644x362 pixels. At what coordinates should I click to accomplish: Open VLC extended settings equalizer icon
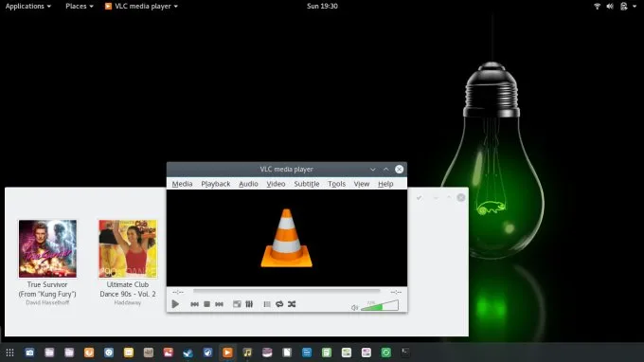coord(249,304)
